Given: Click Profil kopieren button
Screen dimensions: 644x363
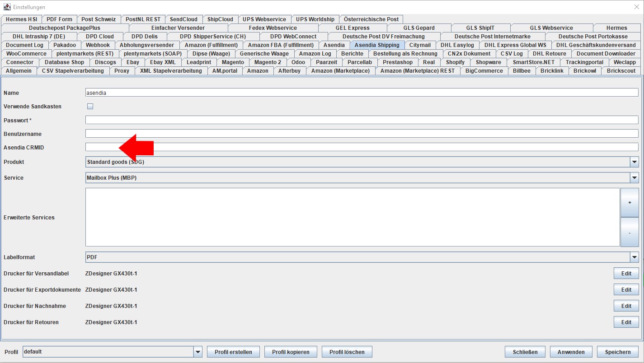Looking at the screenshot, I should click(291, 352).
